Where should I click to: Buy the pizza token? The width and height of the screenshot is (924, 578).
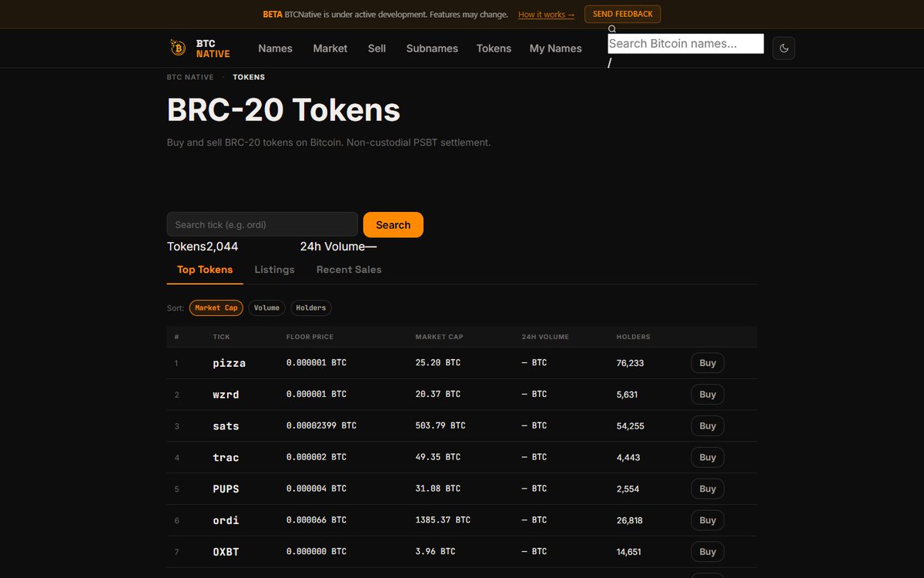(x=708, y=363)
